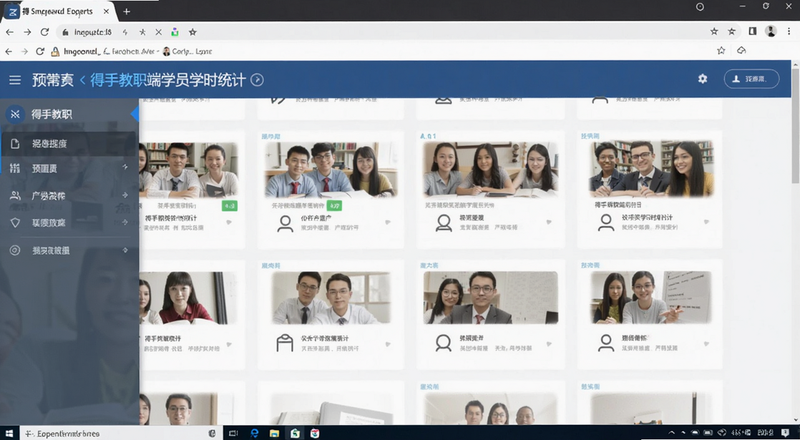Click the browser forward arrow in top toolbar
Screen dimensions: 800x440
27,32
